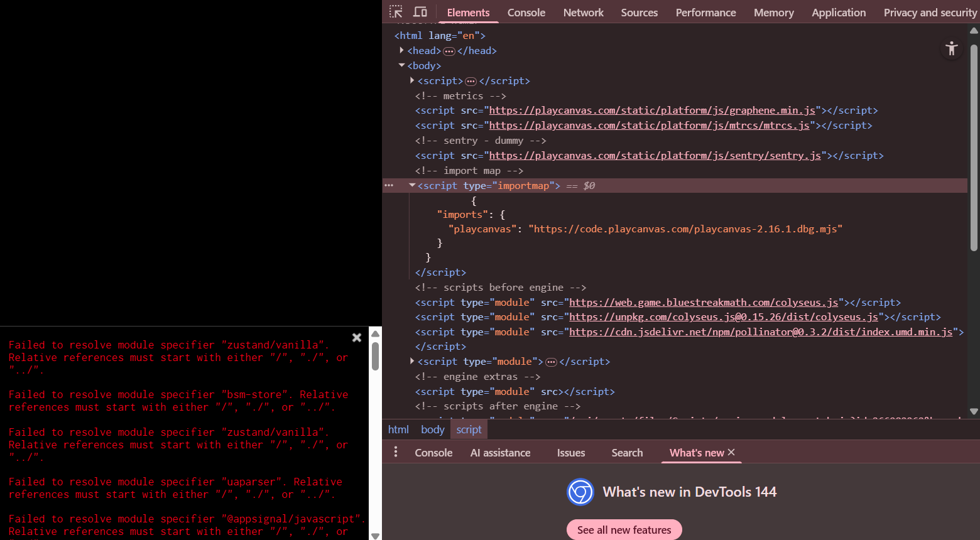This screenshot has width=980, height=540.
Task: Collapse the body element node
Action: [401, 65]
